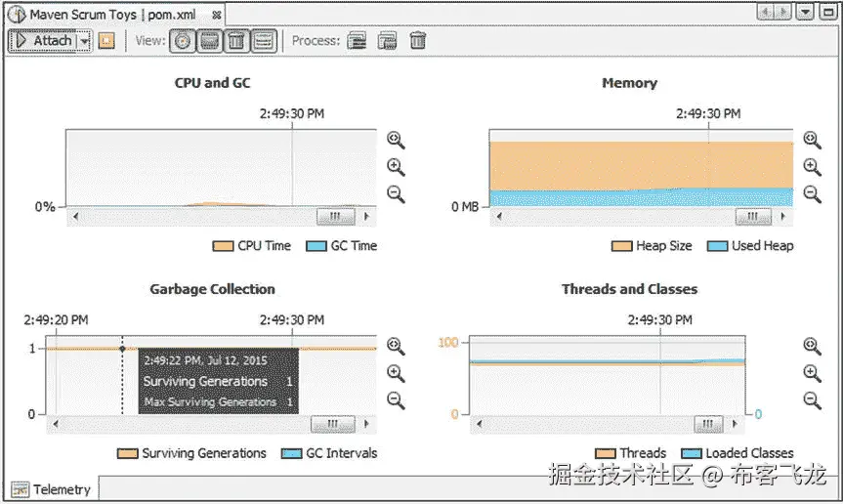Screen dimensions: 843x504
Task: Zoom in on the Memory chart
Action: click(812, 167)
